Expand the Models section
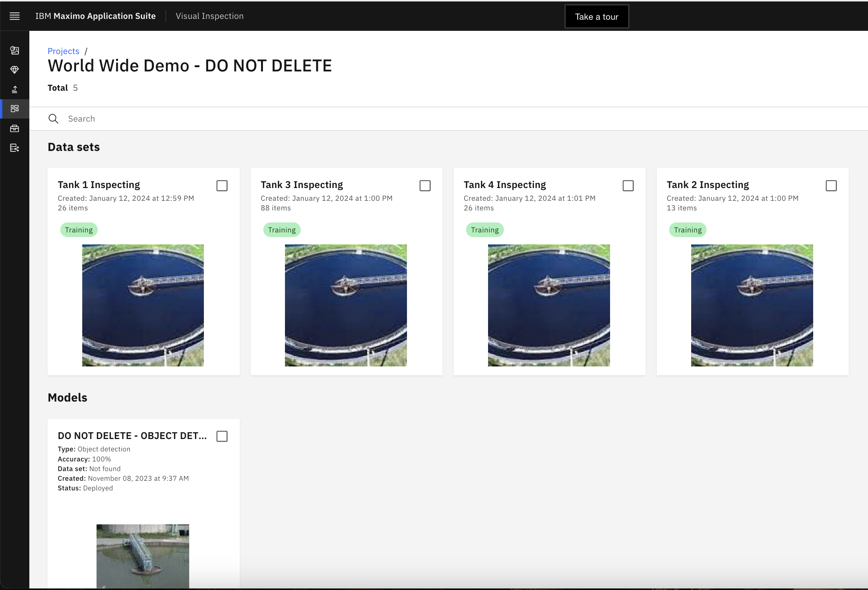Screen dimensions: 868x590 [x=67, y=397]
